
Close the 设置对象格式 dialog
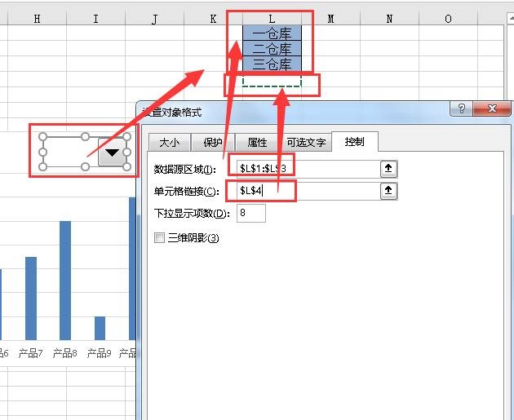(x=492, y=108)
